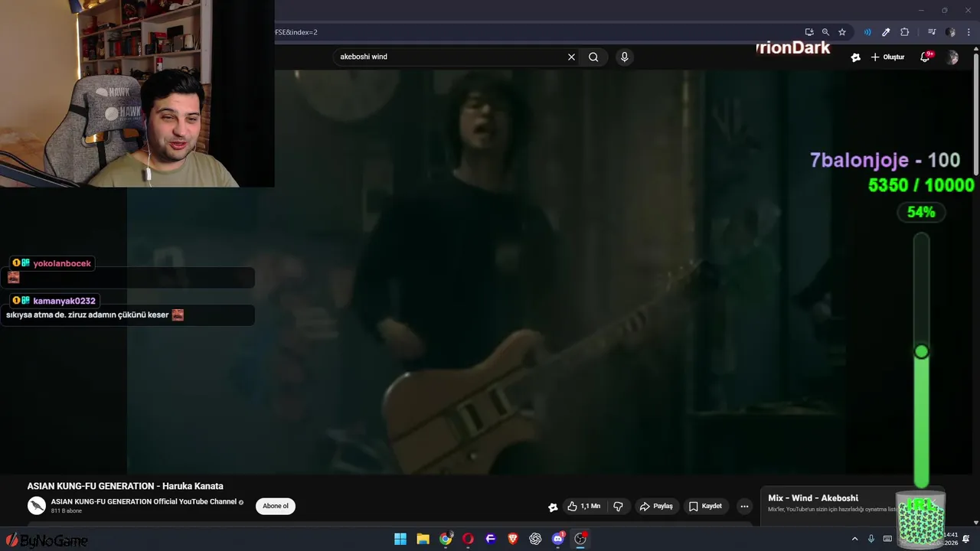Click the sparkle icon beside the like button

[x=553, y=507]
